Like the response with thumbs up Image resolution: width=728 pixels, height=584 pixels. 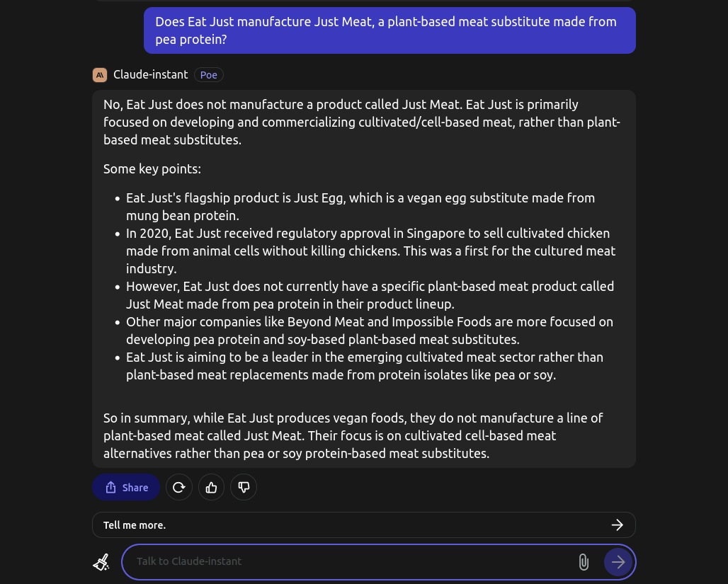(x=211, y=487)
